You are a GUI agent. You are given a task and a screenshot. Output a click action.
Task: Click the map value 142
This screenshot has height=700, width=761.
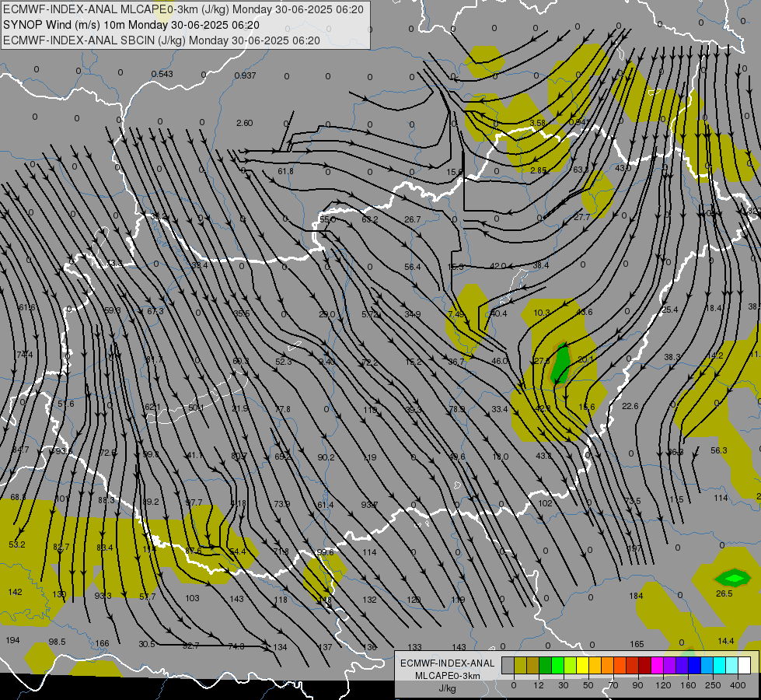(x=15, y=592)
